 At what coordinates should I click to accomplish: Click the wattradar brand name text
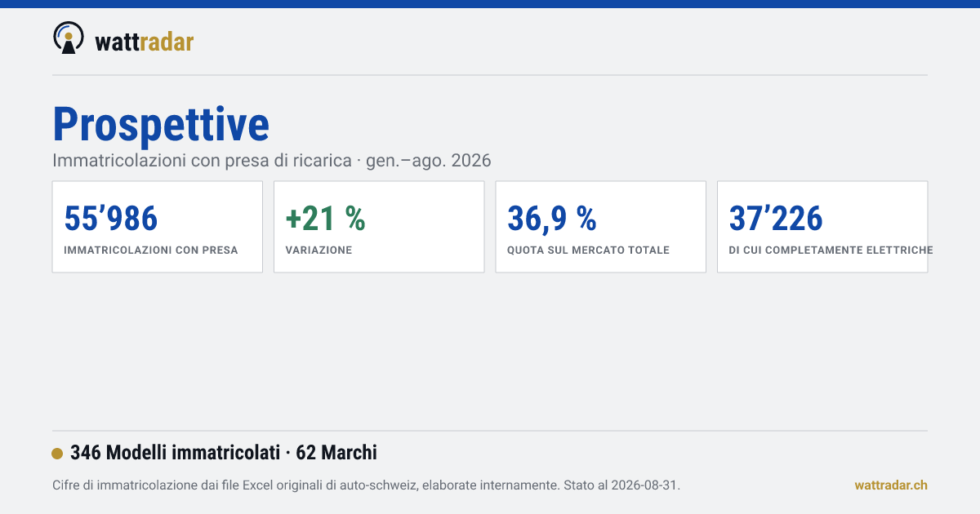pos(145,42)
